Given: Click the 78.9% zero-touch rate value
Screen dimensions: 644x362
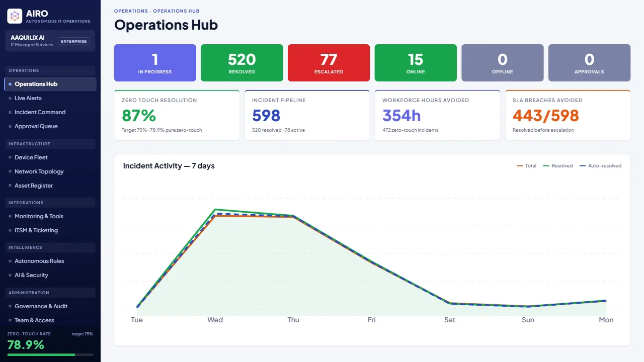Looking at the screenshot, I should pos(26,345).
